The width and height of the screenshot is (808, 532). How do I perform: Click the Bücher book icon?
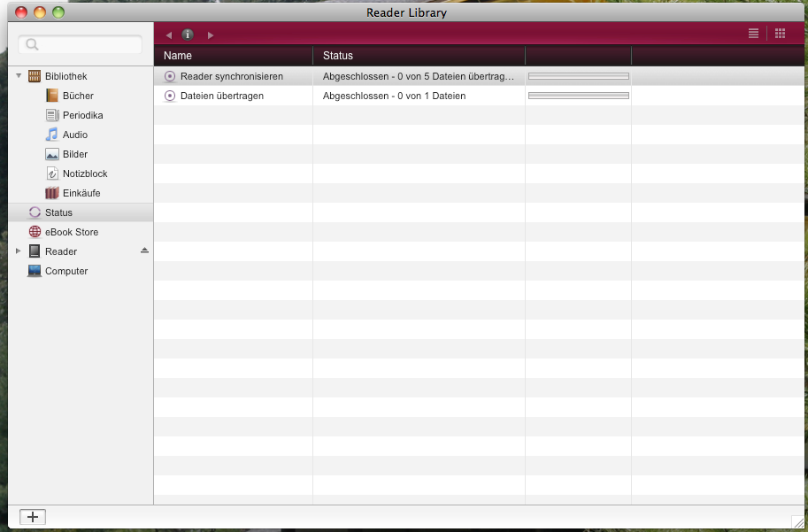[x=52, y=96]
